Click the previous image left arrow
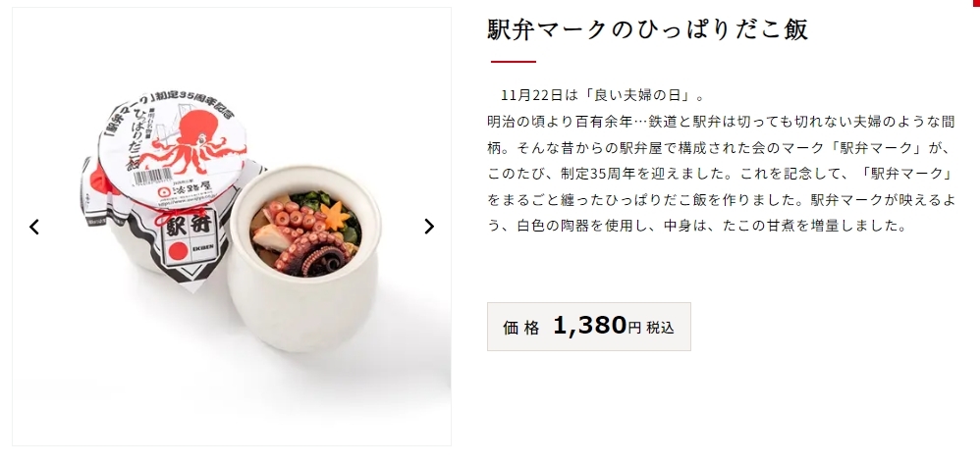 pyautogui.click(x=34, y=227)
